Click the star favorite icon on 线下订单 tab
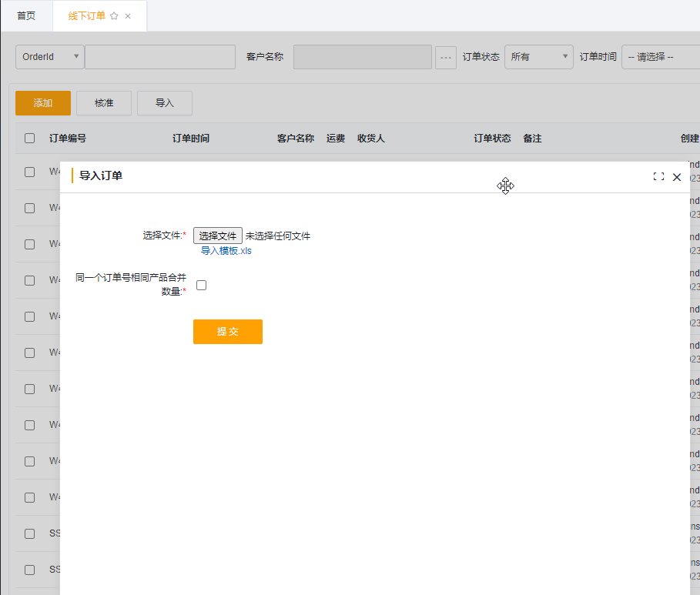The height and width of the screenshot is (595, 700). (x=114, y=15)
